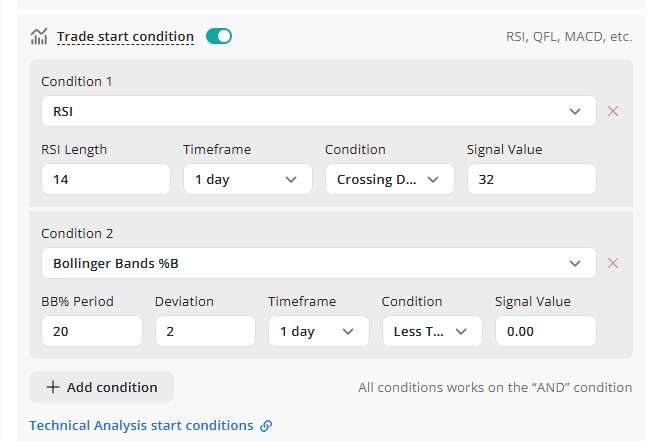Click the RSI Signal Value field showing 32

(531, 180)
